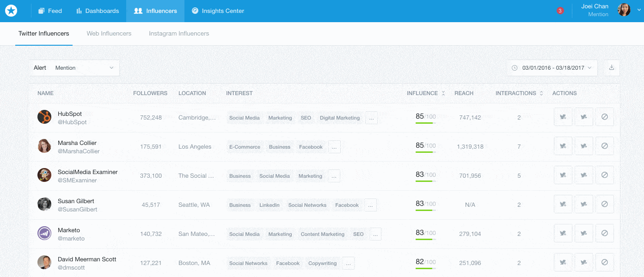Viewport: 644px width, 277px height.
Task: Open the red notifications badge
Action: [560, 10]
